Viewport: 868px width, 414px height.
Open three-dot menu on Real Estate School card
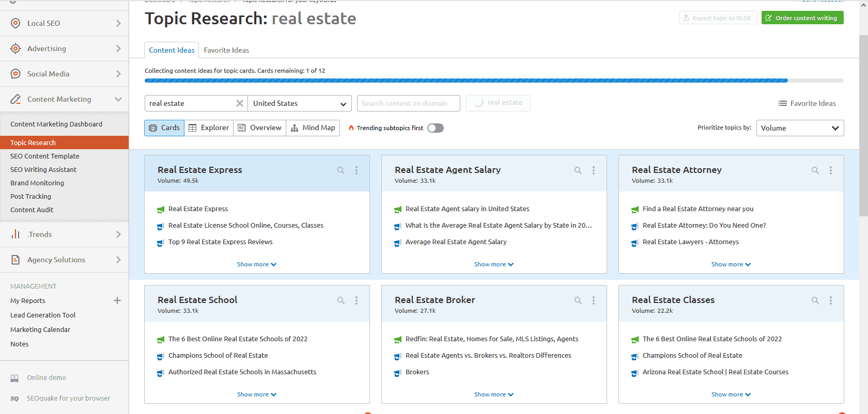[357, 300]
